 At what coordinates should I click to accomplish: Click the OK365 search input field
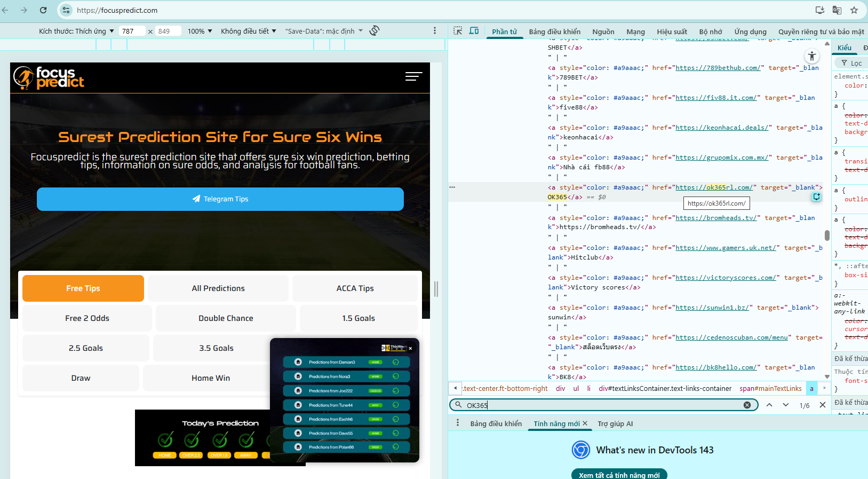click(x=603, y=405)
